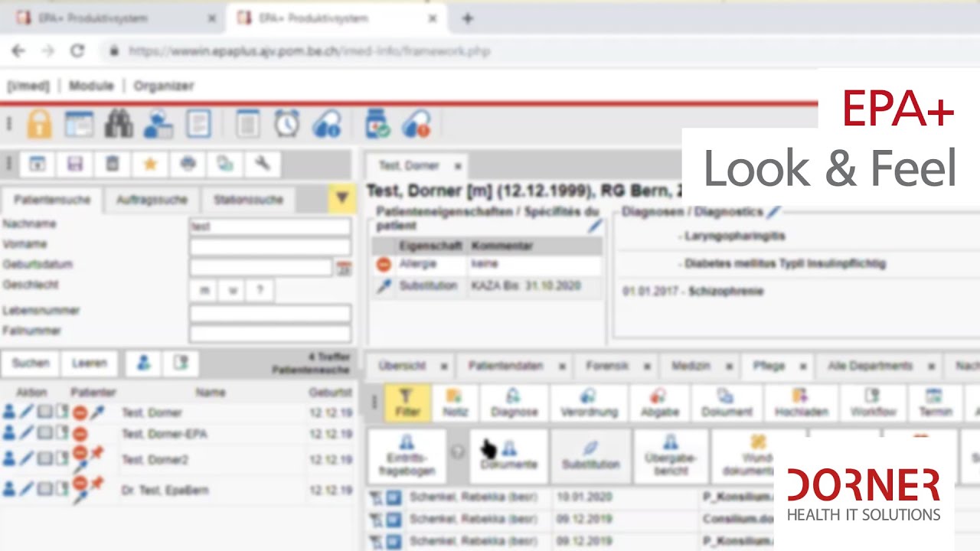This screenshot has height=551, width=980.
Task: Click the Leeren button
Action: [x=90, y=363]
